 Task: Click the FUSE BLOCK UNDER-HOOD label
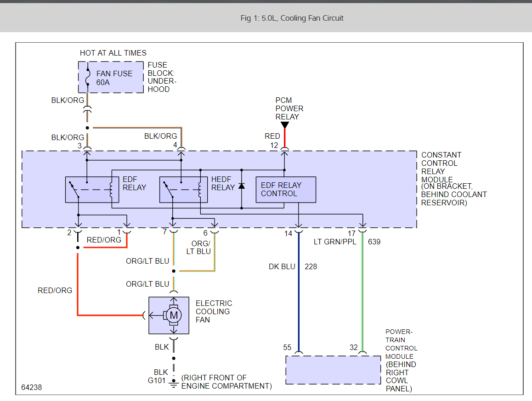(162, 77)
